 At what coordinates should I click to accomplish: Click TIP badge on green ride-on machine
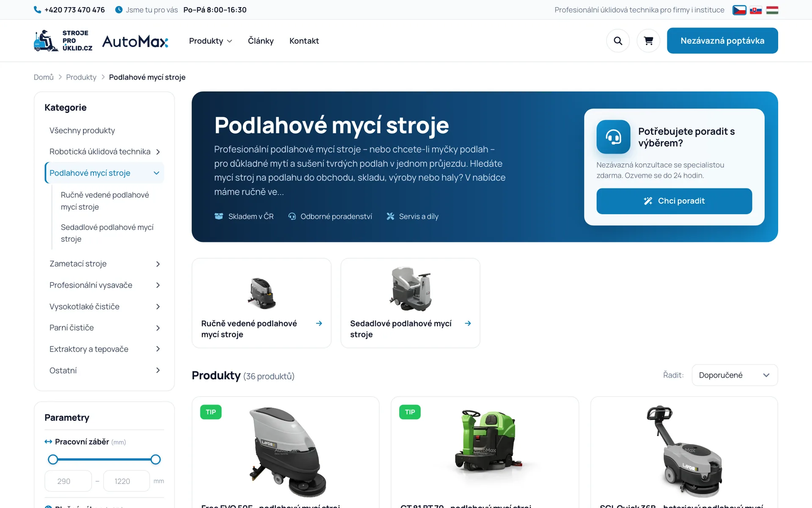[x=410, y=412]
